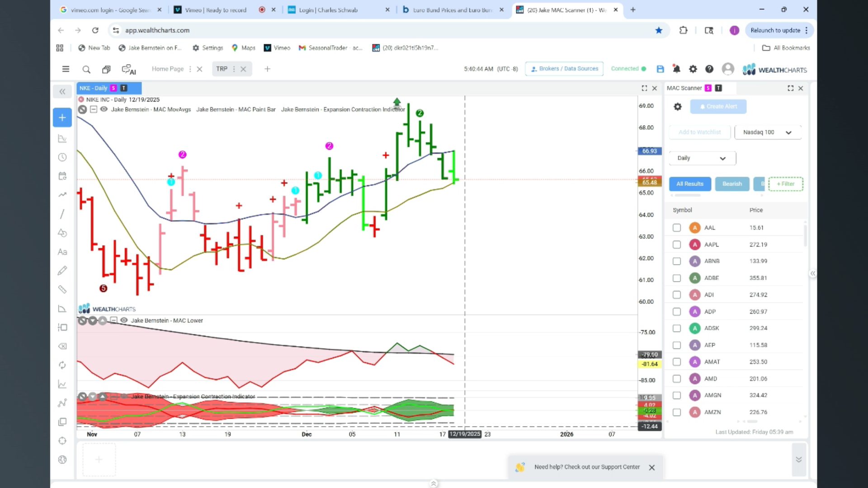
Task: Open the Nasdaq 100 watchlist dropdown
Action: tap(768, 132)
